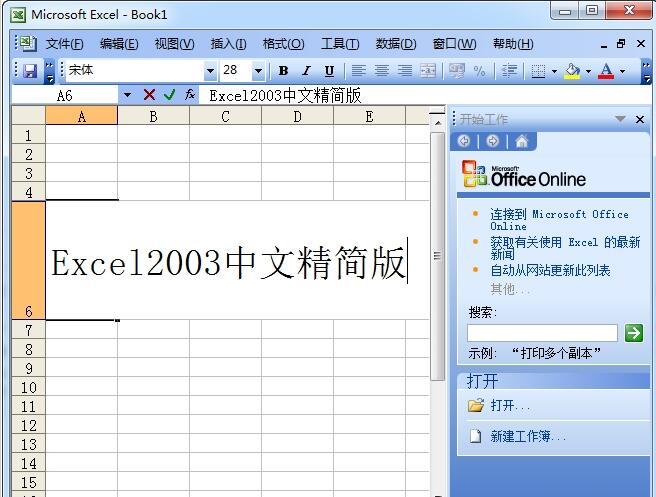Click the 其他... link
Viewport: 656px width, 497px height.
pos(510,289)
